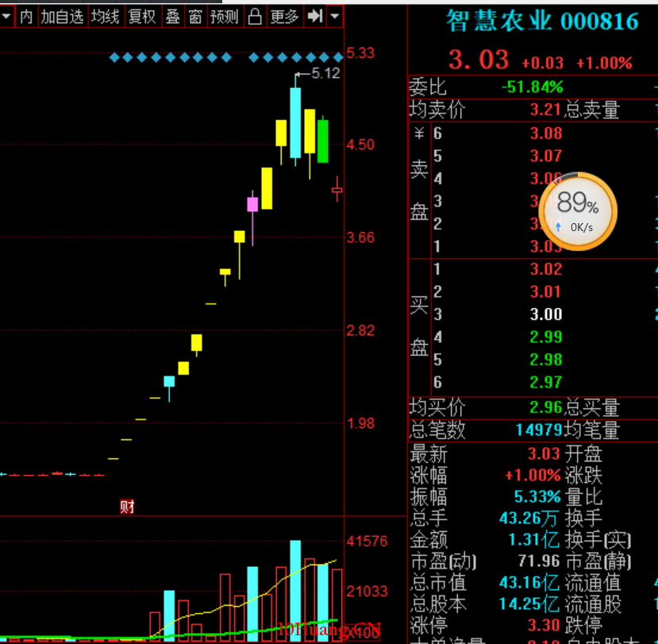Expand the leftmost toolbar dropdown arrow
The width and height of the screenshot is (658, 644).
[6, 17]
